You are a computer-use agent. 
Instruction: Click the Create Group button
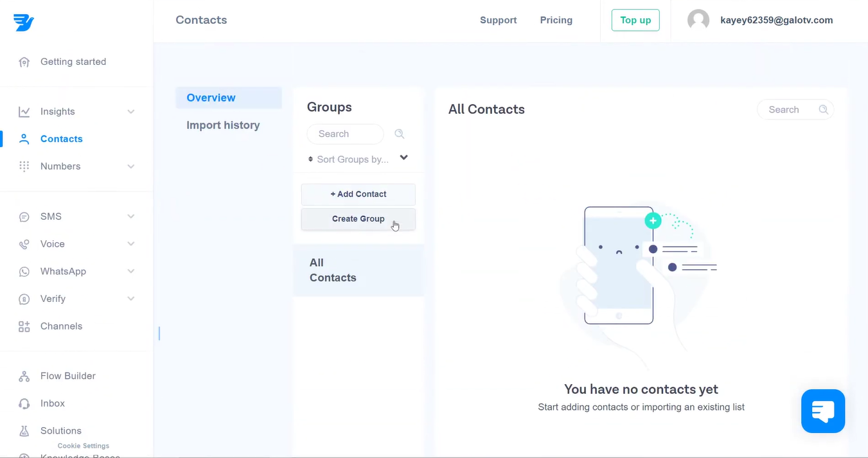coord(359,219)
